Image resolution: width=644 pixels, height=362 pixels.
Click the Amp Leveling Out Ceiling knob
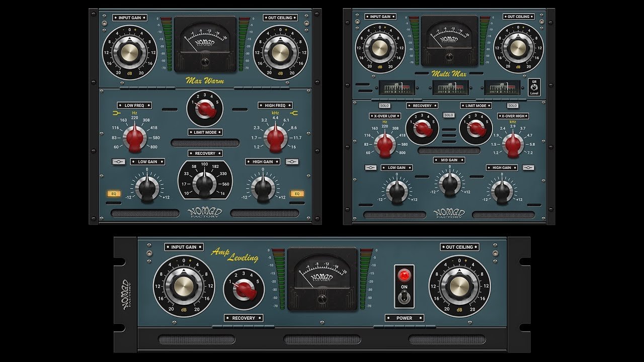pos(459,286)
